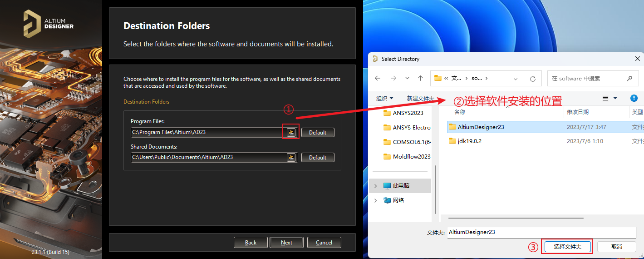
Task: Select the AltiumDesigner23 folder row
Action: (545, 127)
